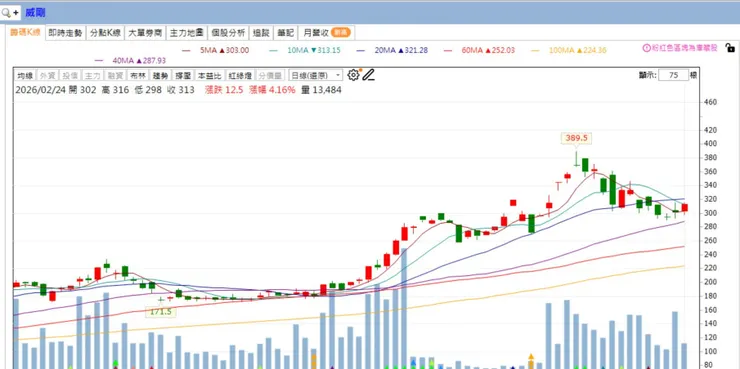The image size is (740, 369).
Task: Click the orange 新高 badge on 月營收
Action: [340, 33]
